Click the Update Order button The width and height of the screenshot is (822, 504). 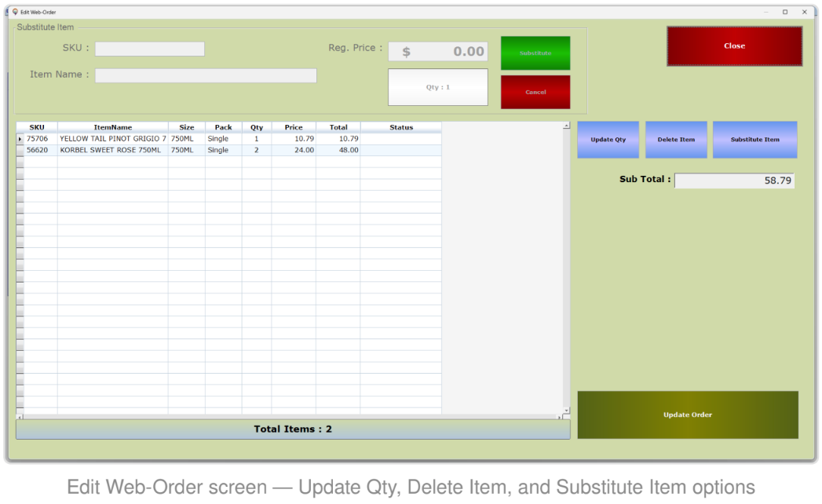coord(688,415)
